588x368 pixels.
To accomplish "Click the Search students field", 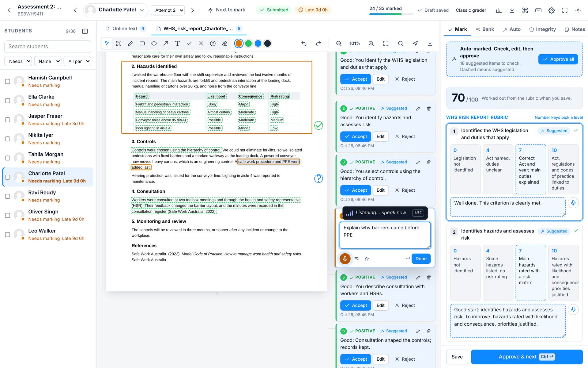I will coord(48,47).
